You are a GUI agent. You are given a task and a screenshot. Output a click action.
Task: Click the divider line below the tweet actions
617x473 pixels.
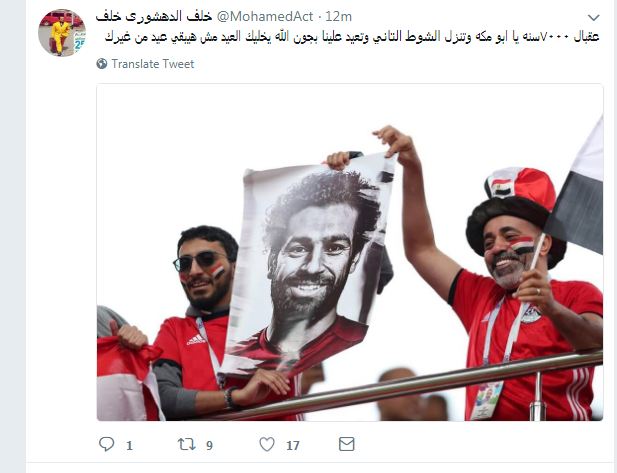(321, 463)
